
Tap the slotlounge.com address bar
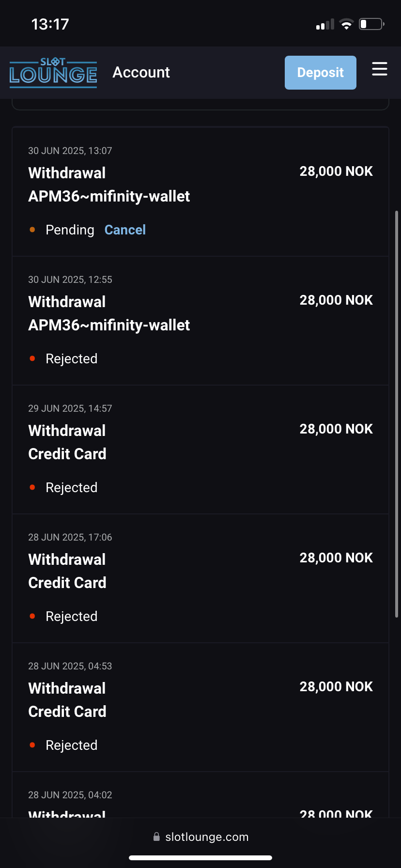[206, 837]
